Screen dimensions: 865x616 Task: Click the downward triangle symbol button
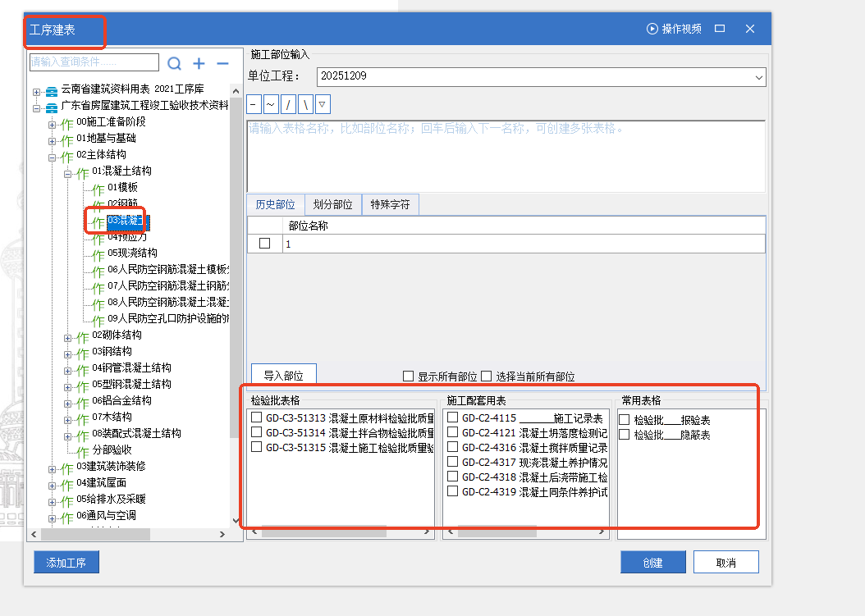(323, 105)
